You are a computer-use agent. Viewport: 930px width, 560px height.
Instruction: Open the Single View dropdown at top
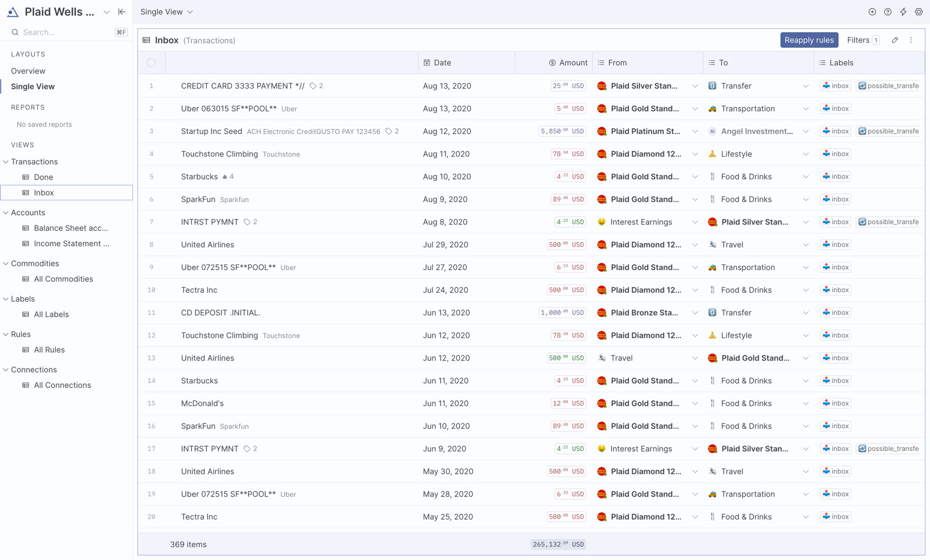click(x=167, y=12)
